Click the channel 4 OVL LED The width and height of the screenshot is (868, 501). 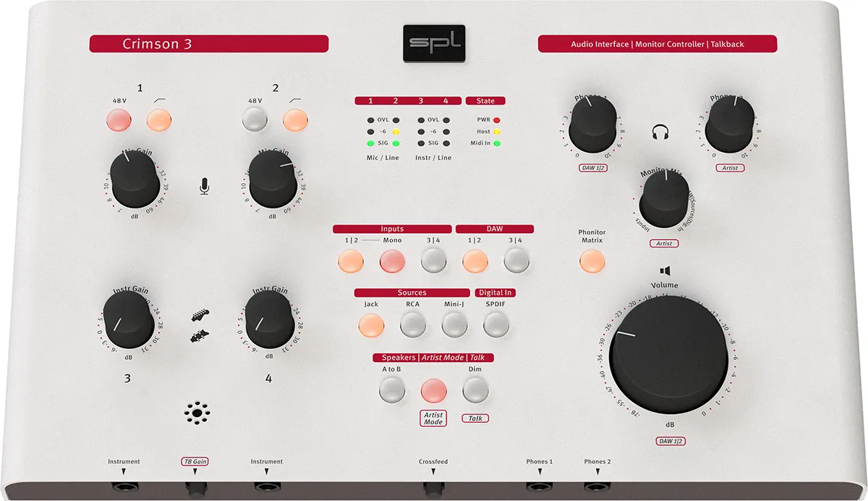tap(446, 120)
